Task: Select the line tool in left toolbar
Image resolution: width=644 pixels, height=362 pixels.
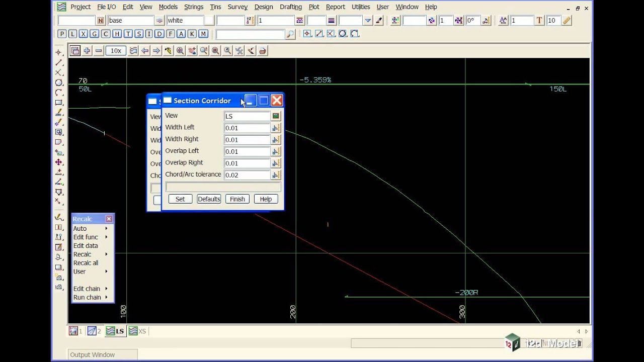Action: click(x=59, y=62)
